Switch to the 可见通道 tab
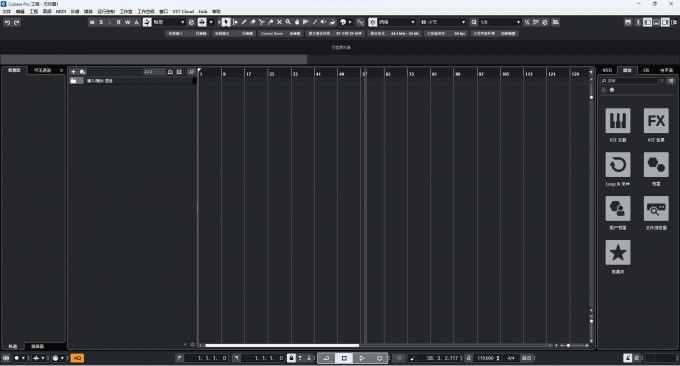The width and height of the screenshot is (680, 366). (42, 70)
